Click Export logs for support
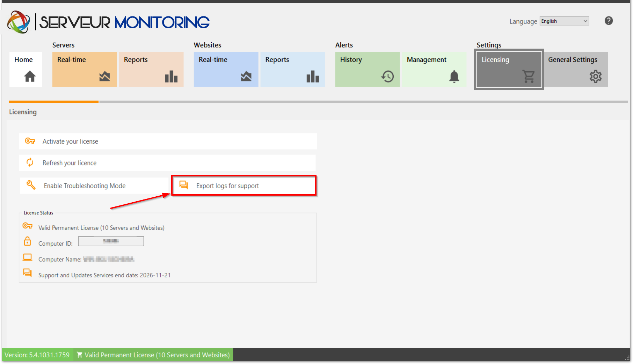633x364 pixels. click(244, 185)
